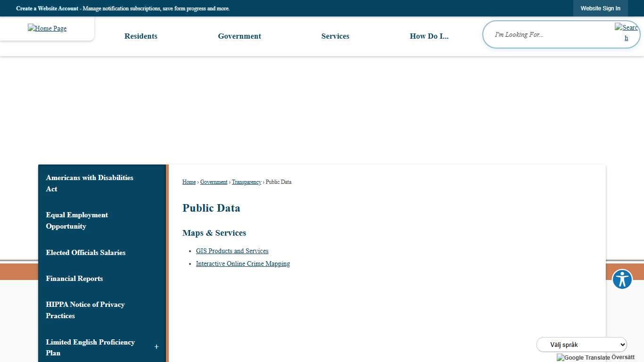Click the Website Sign In button
Viewport: 644px width, 362px height.
(x=600, y=8)
